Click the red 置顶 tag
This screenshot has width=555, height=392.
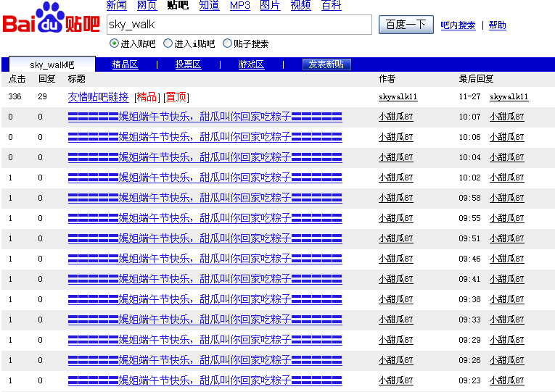(176, 97)
